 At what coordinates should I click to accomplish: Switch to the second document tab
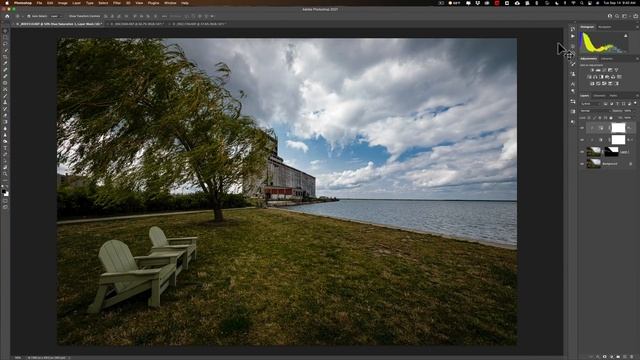pos(137,24)
